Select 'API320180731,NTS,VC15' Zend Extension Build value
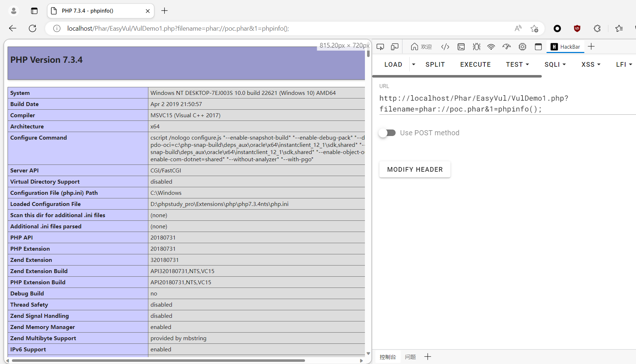This screenshot has height=364, width=636. click(x=182, y=271)
